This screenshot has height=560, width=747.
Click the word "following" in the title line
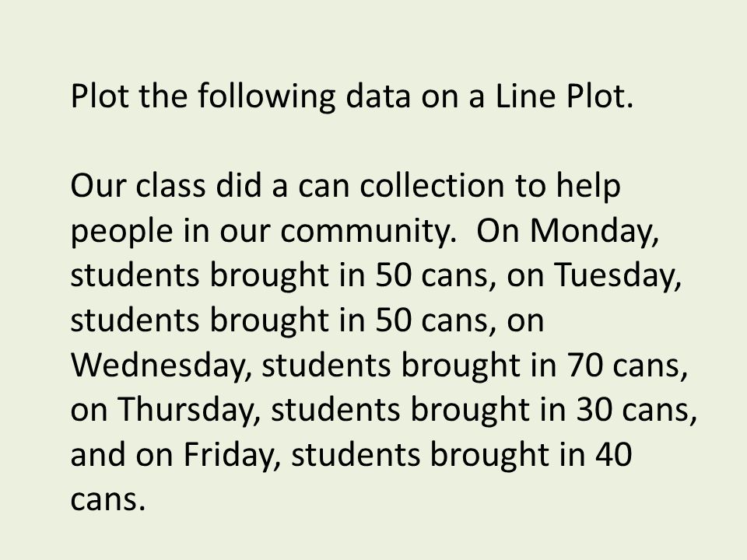(266, 96)
